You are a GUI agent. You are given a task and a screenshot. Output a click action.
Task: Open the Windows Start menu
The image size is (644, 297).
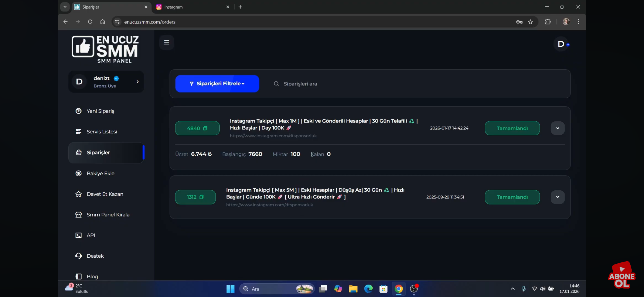click(x=230, y=289)
